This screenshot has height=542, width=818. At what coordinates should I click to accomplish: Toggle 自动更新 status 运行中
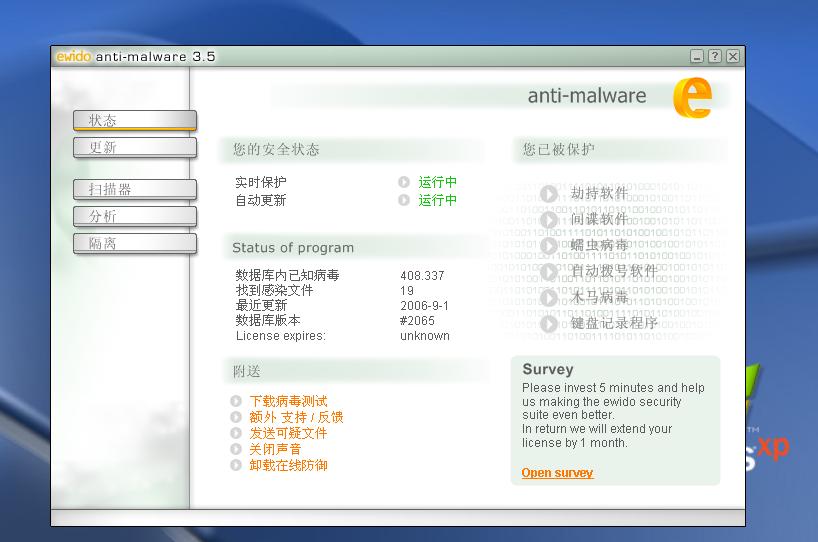pyautogui.click(x=437, y=200)
